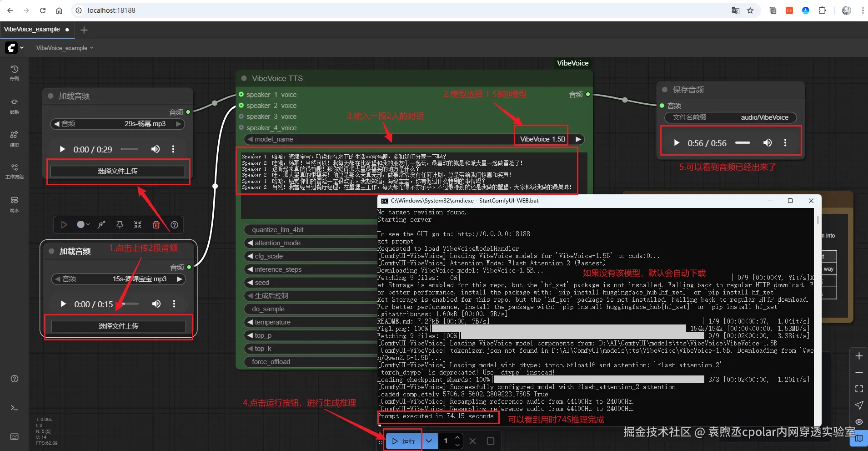Image resolution: width=868 pixels, height=451 pixels.
Task: Open the model library sidebar panel
Action: (15, 138)
